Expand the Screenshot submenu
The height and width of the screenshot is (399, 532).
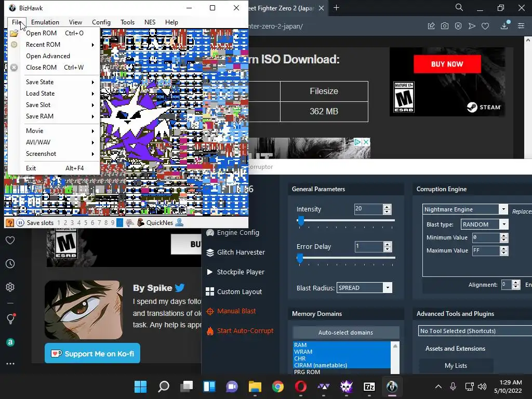[54, 154]
